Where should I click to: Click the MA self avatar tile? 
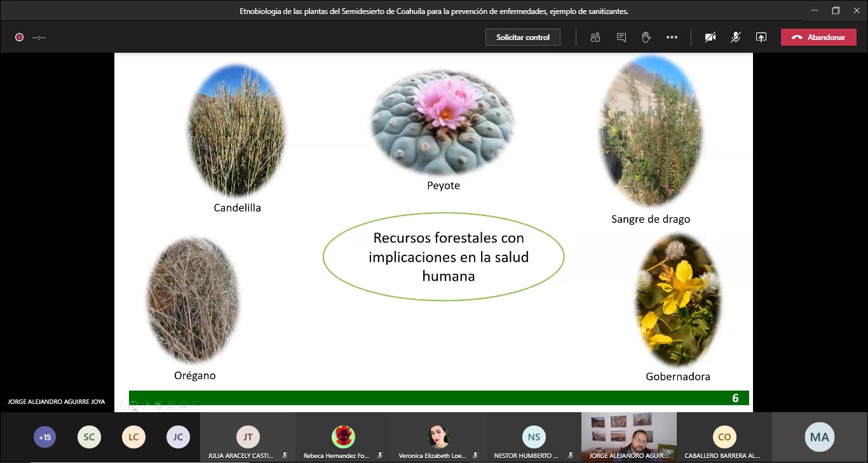pos(820,437)
